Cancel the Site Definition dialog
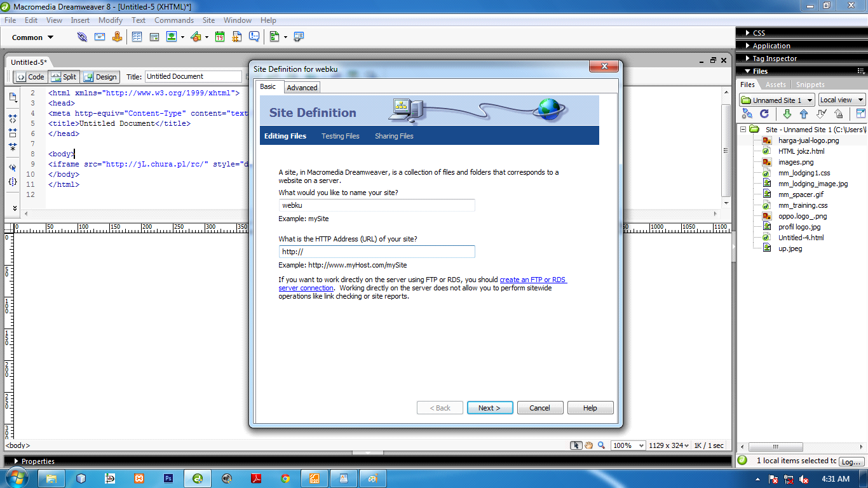Viewport: 868px width, 488px height. 540,408
